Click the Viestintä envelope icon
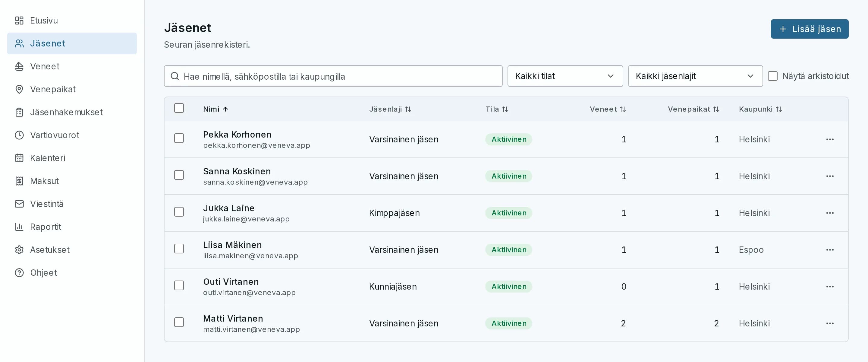 (x=19, y=204)
